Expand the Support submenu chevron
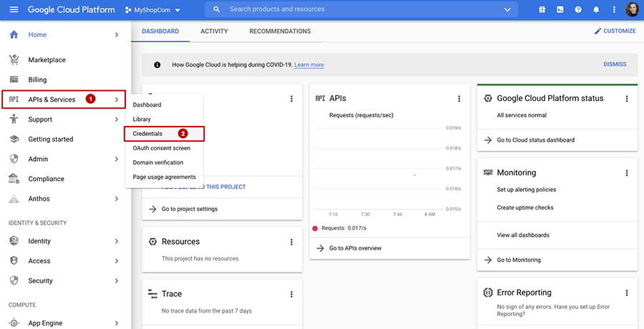This screenshot has width=644, height=329. [x=117, y=119]
